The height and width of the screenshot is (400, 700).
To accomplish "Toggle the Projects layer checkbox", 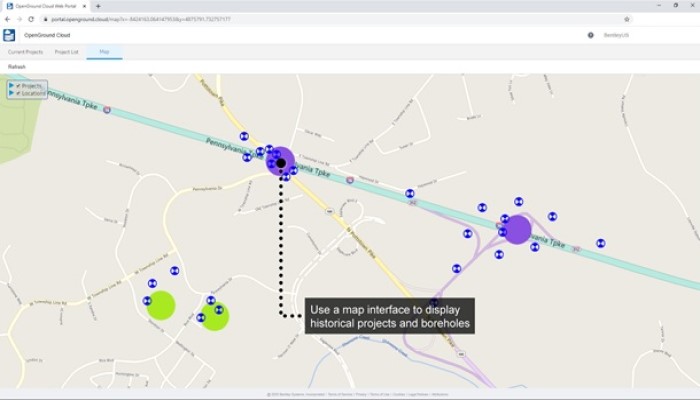I will point(18,86).
